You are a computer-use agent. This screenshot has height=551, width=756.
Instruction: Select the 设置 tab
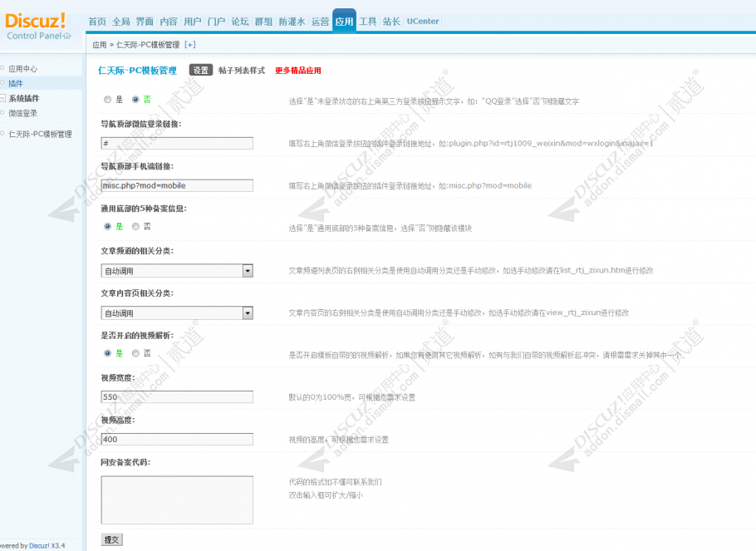click(200, 71)
